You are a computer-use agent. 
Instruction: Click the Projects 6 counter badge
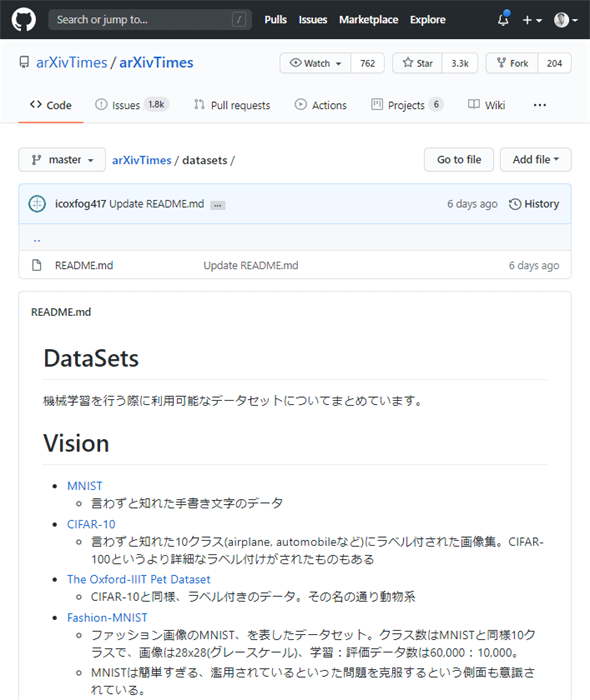436,104
